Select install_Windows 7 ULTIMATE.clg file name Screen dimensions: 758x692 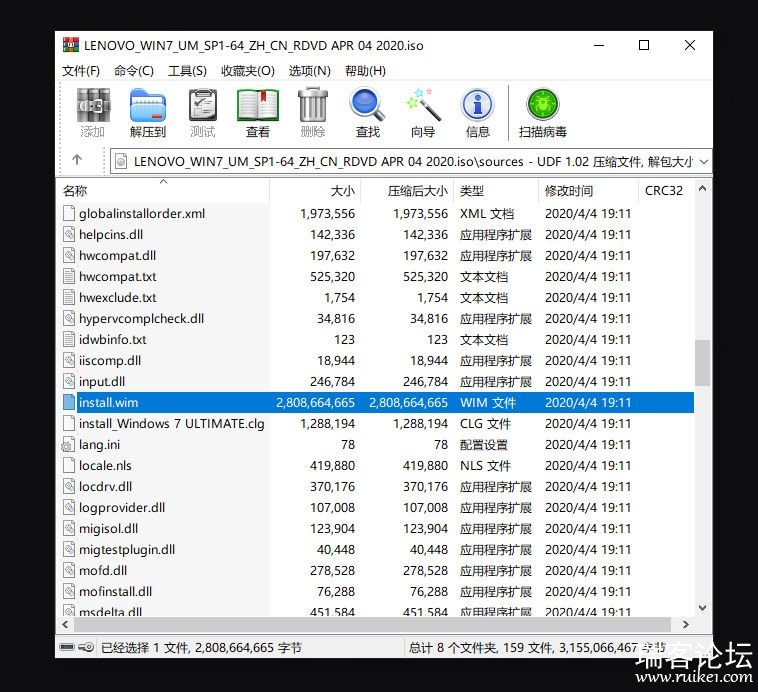(172, 424)
